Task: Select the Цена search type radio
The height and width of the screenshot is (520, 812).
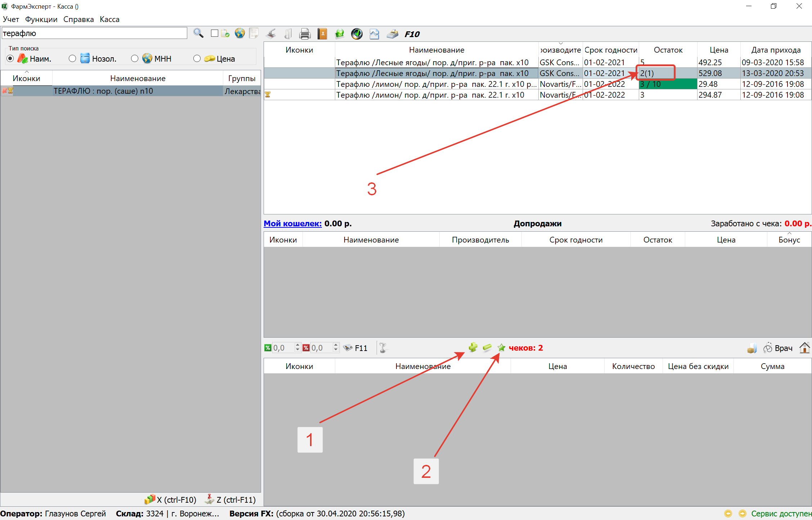Action: [197, 59]
